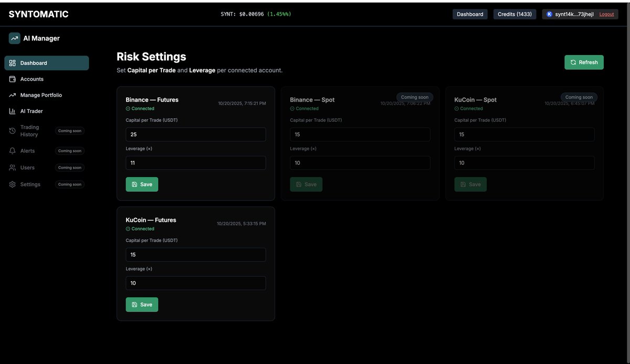Viewport: 630px width, 364px height.
Task: Click the (1.45%%) price change text
Action: (279, 14)
